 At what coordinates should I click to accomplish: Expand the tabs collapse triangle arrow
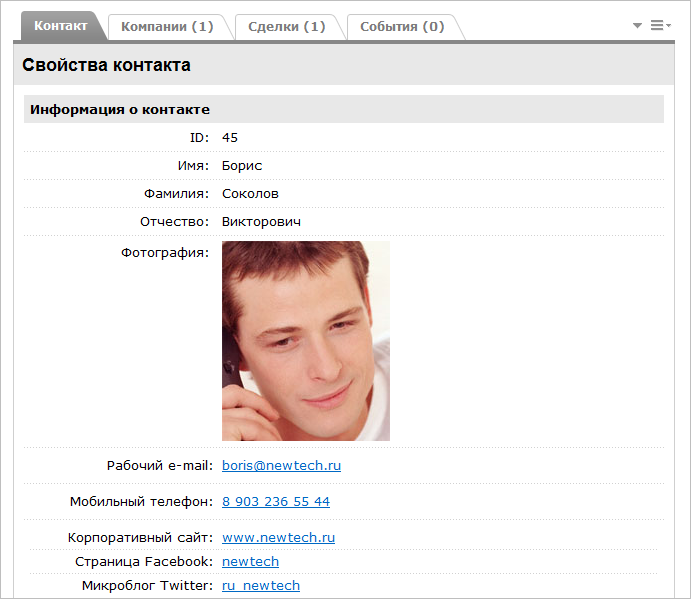pos(637,26)
